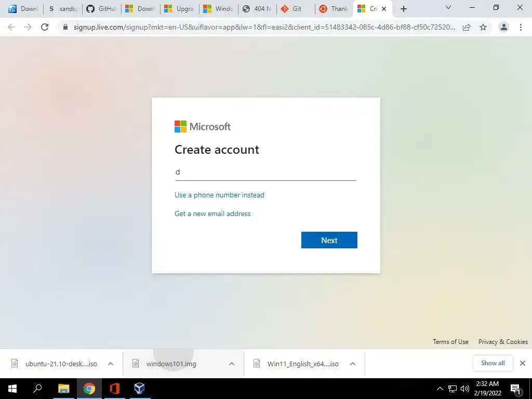Open Terms of Use link
Screen dimensions: 532x399
coord(450,342)
